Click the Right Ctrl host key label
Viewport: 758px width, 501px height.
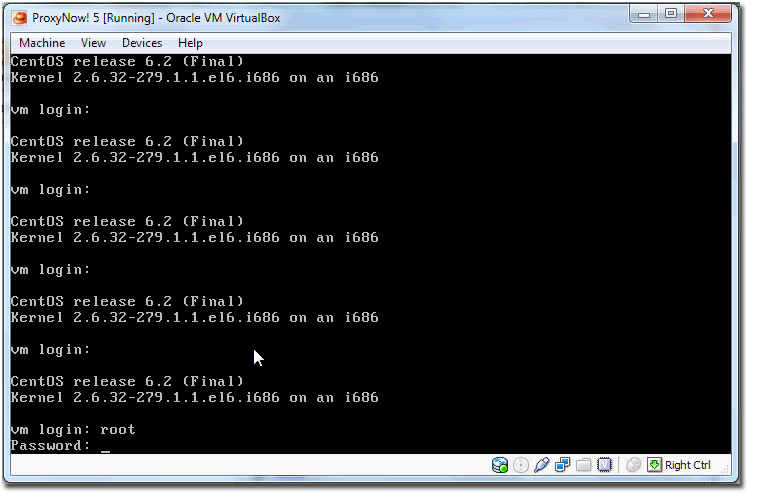(x=687, y=465)
